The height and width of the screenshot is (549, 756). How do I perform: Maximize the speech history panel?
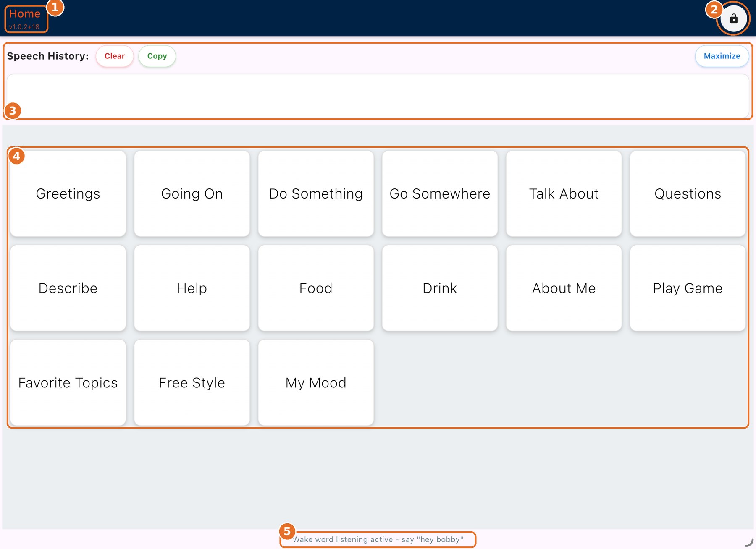pyautogui.click(x=722, y=56)
